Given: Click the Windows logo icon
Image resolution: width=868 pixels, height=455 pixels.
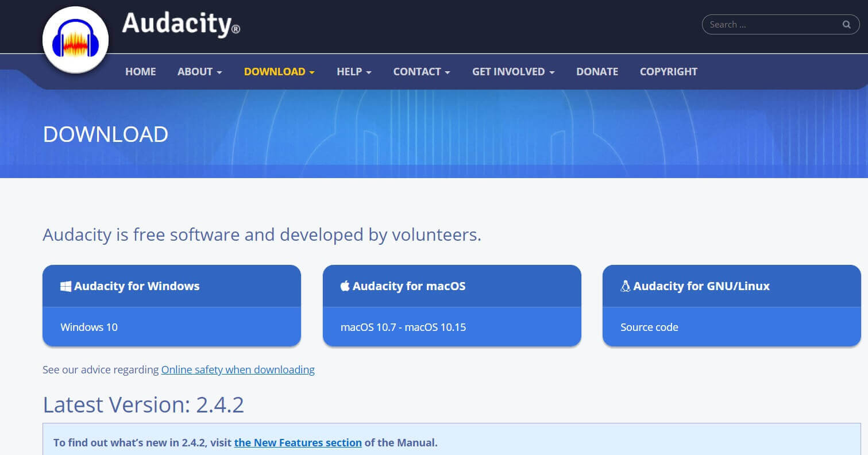Looking at the screenshot, I should (x=65, y=286).
